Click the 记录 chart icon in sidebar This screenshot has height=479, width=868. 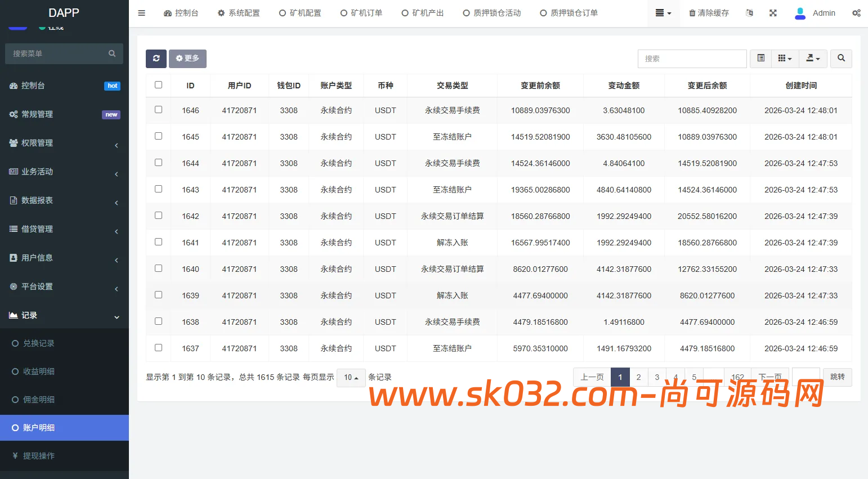[x=14, y=315]
